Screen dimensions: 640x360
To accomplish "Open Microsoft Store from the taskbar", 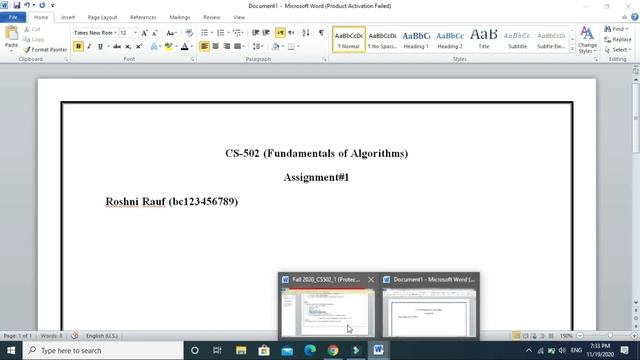I will coord(264,350).
